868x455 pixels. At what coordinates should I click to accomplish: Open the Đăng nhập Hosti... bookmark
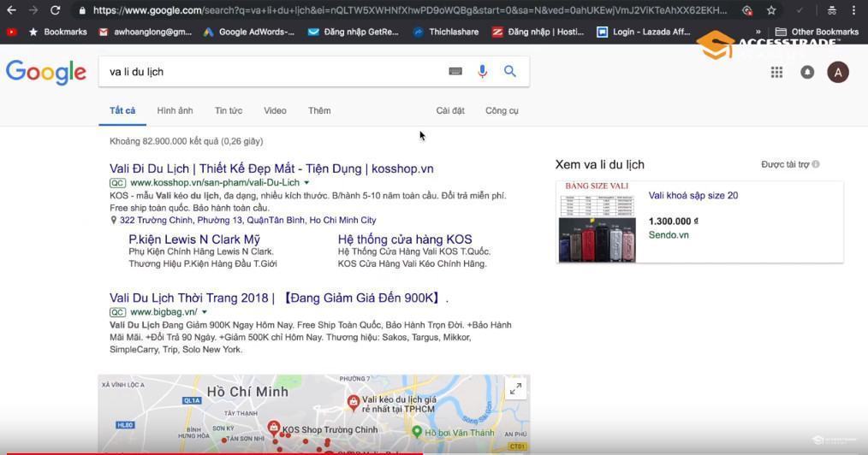[x=538, y=32]
